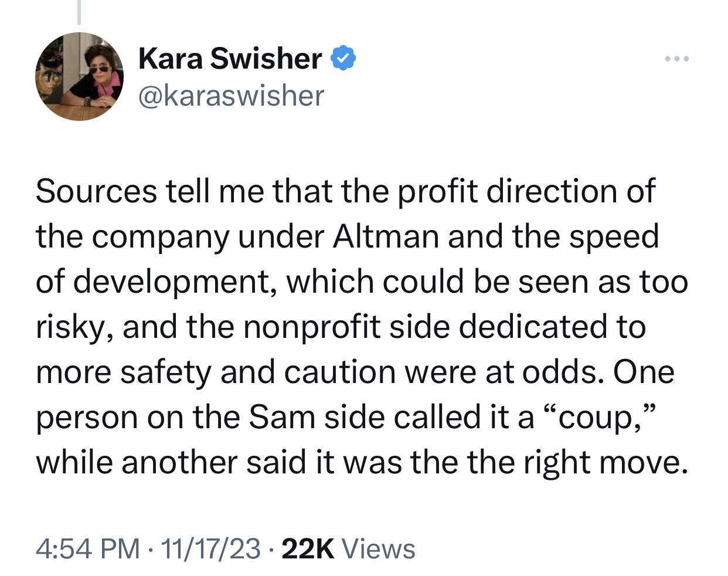This screenshot has height=576, width=728.
Task: Click the word Views in footer
Action: click(379, 549)
